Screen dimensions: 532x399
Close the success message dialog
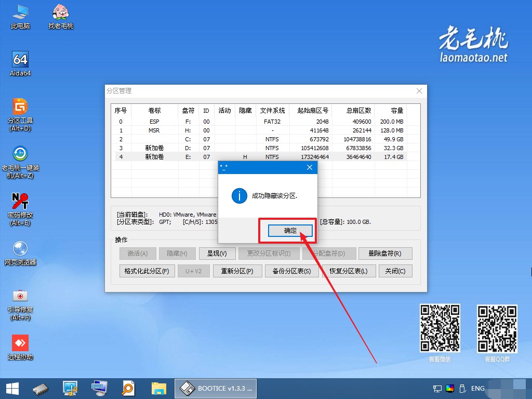coord(310,167)
